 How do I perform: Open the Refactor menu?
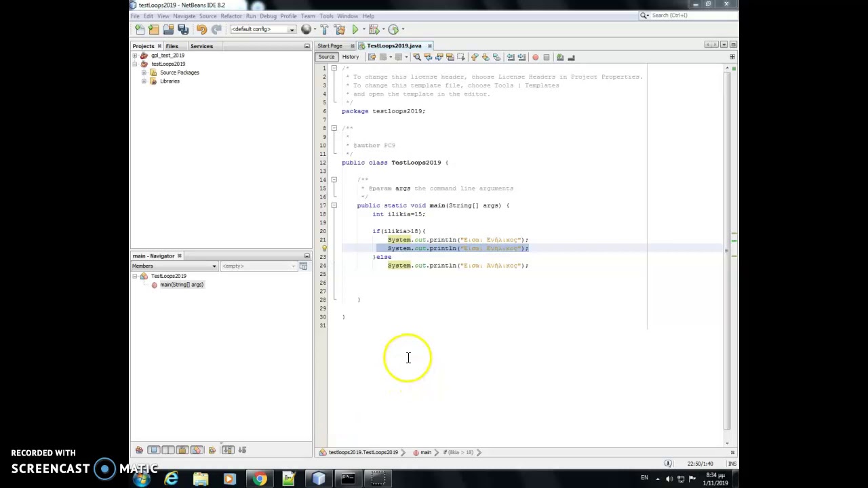tap(231, 16)
